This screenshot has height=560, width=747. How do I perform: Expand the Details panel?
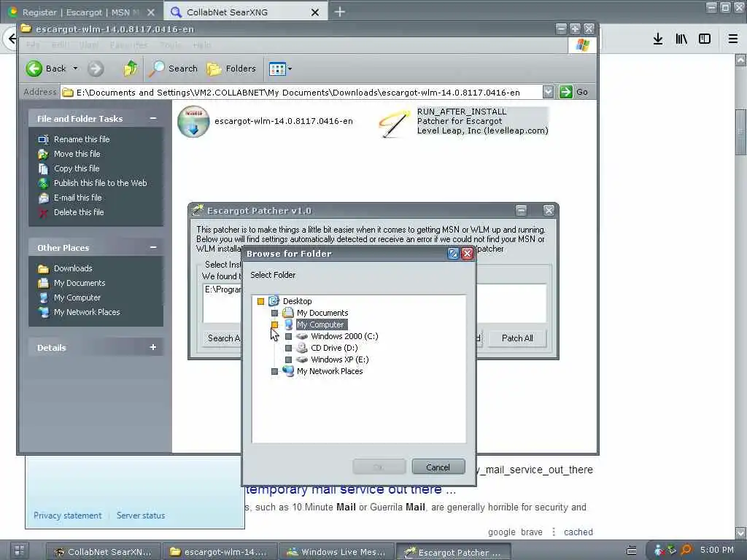pos(153,347)
